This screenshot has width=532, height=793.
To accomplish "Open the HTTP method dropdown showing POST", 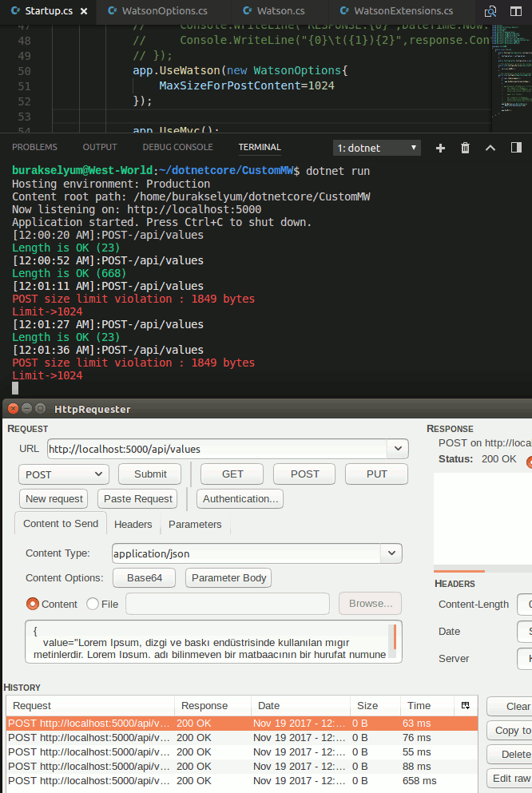I will pyautogui.click(x=64, y=474).
